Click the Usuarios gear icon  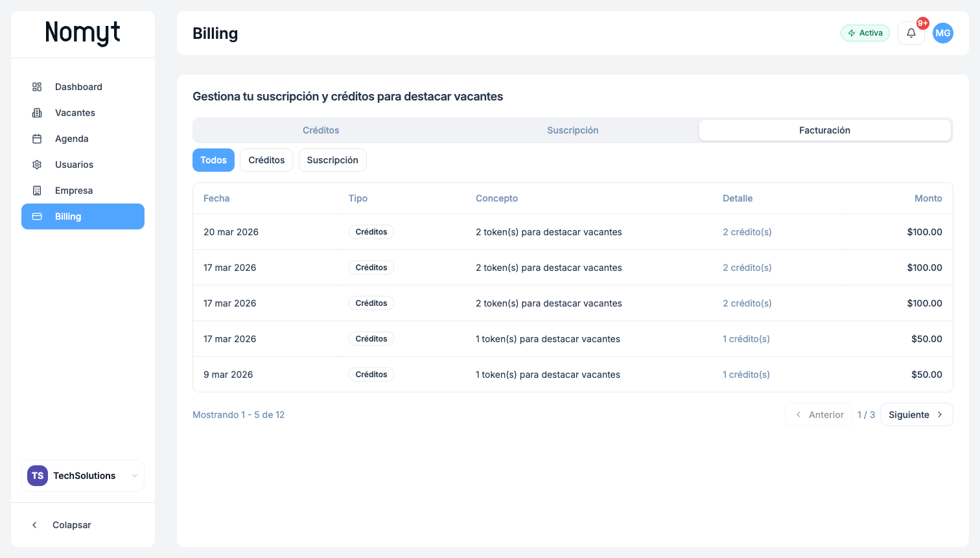click(x=37, y=165)
